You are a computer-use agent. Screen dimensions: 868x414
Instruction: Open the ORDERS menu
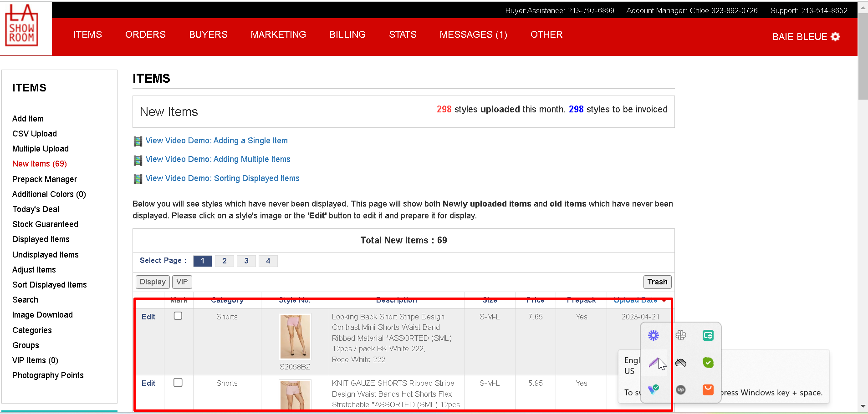pos(146,35)
